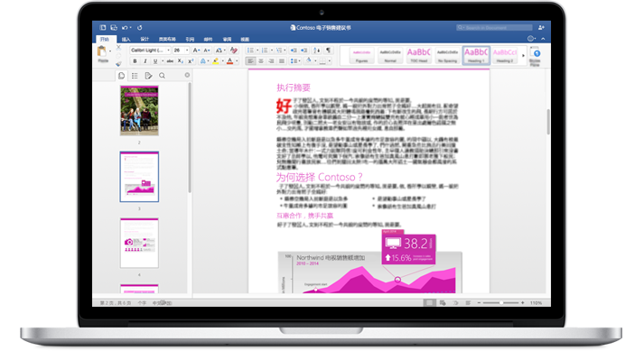Show thumbnails pane tab icon in sidebar
The height and width of the screenshot is (351, 644).
(x=122, y=76)
